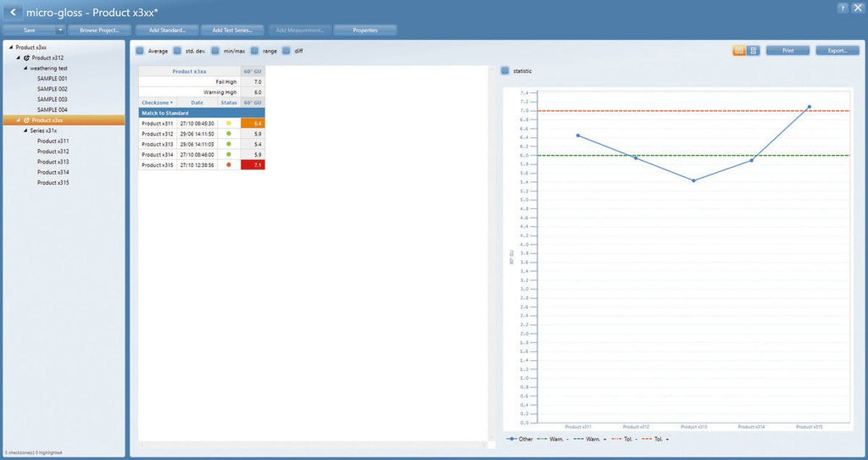This screenshot has width=868, height=460.
Task: Collapse the Series x31x tree node
Action: click(x=25, y=131)
